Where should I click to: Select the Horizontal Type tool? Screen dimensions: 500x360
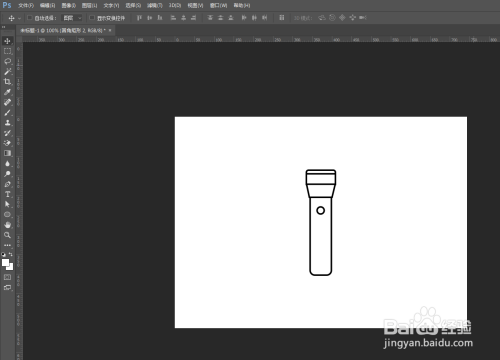7,194
